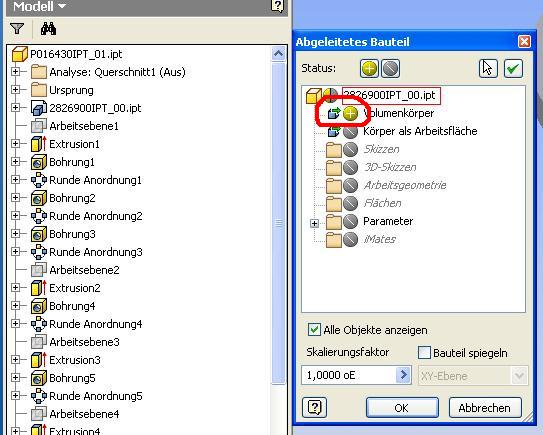Click the filter funnel icon in Modell browser
The width and height of the screenshot is (543, 435).
click(x=17, y=28)
